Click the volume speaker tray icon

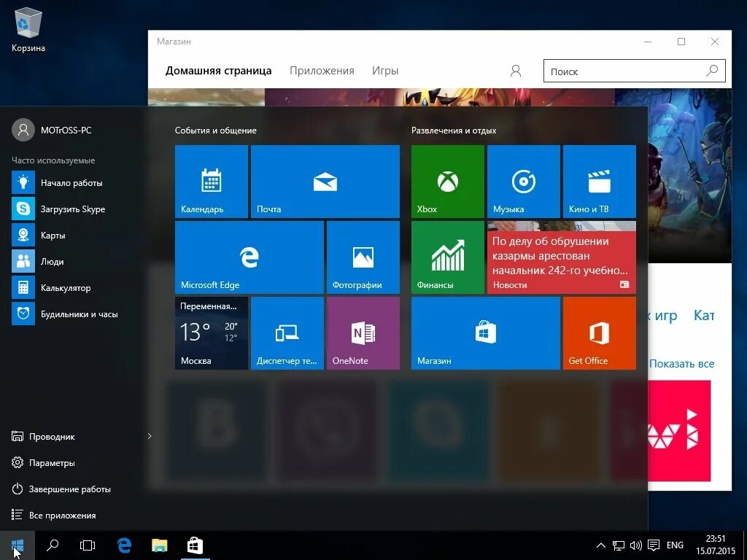point(635,545)
